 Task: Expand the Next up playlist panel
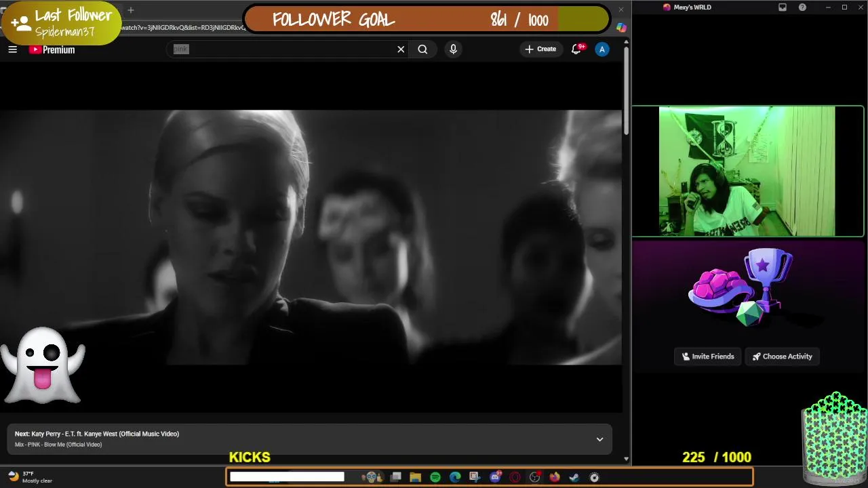point(599,439)
